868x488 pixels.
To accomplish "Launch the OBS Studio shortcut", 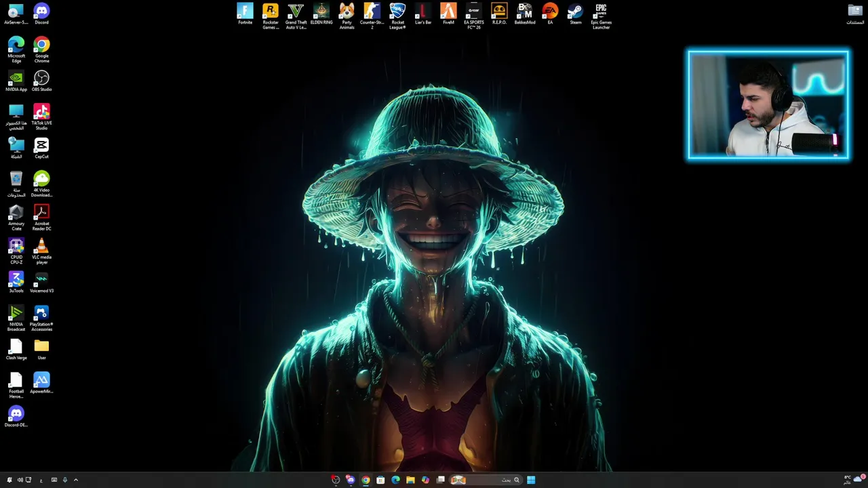I will pyautogui.click(x=41, y=81).
